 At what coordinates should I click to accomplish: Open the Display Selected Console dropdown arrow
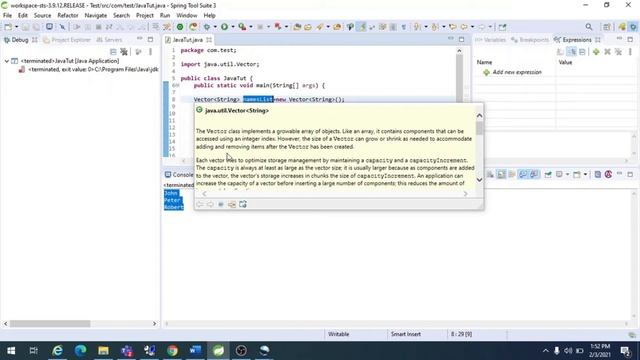point(567,174)
